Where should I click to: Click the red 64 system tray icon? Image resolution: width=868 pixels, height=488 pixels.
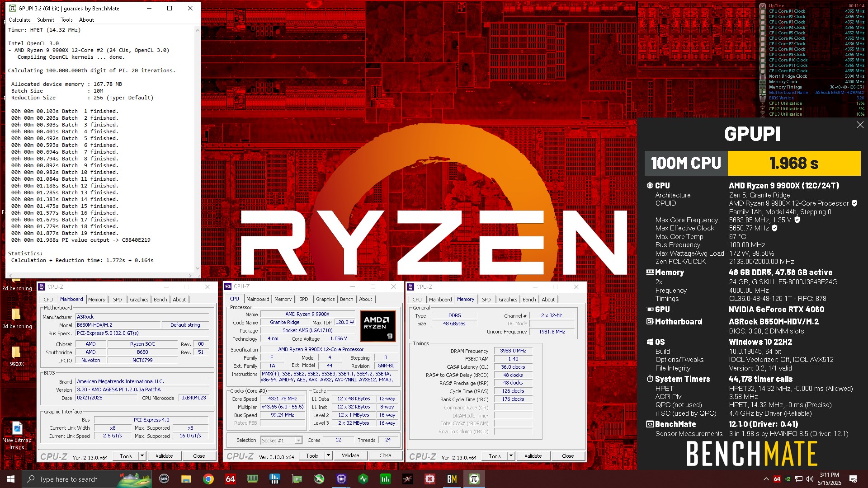777,479
